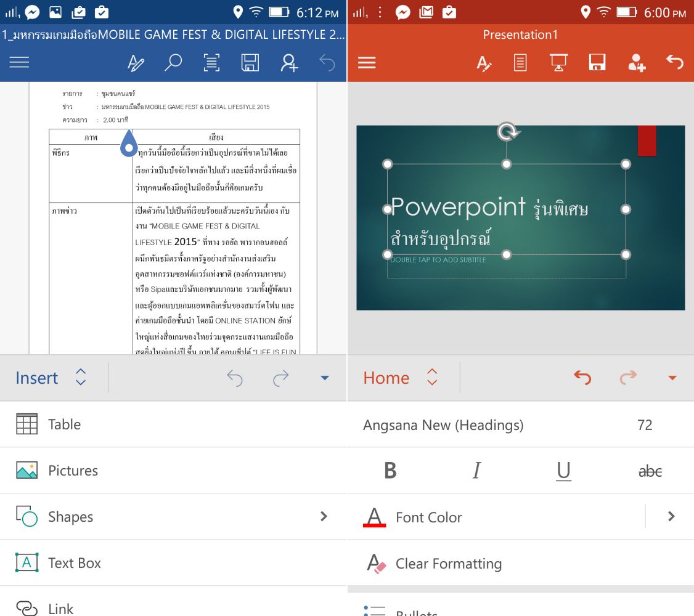
Task: Tap blue cursor handle in Word table
Action: 129,144
